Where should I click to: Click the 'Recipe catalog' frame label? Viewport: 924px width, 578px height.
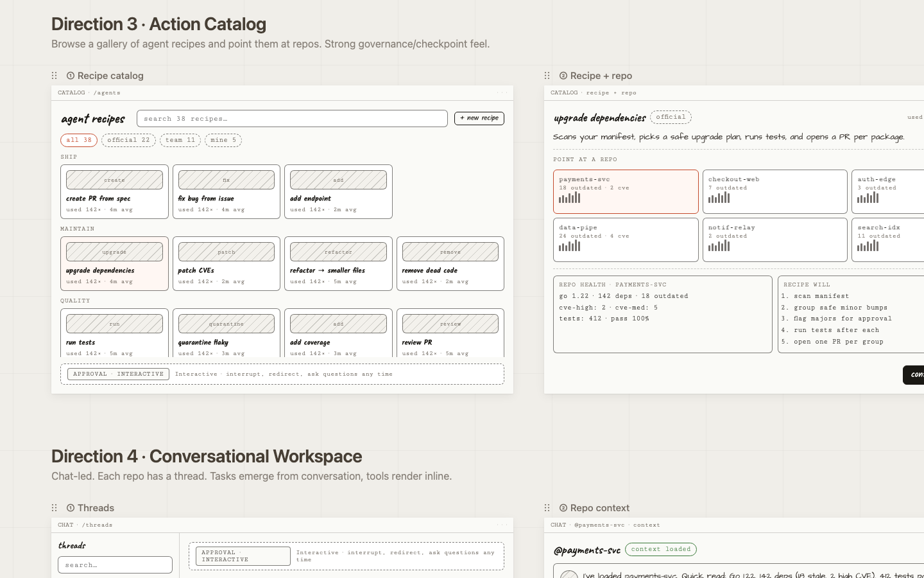point(110,76)
